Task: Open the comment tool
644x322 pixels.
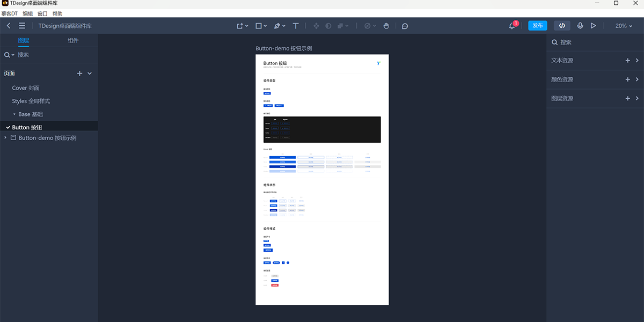Action: pyautogui.click(x=405, y=26)
